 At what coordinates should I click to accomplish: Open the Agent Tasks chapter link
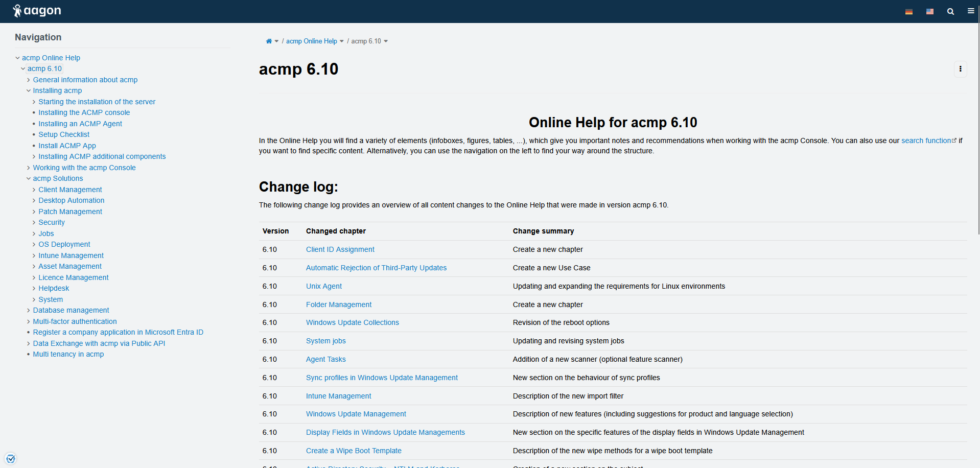[x=326, y=359]
